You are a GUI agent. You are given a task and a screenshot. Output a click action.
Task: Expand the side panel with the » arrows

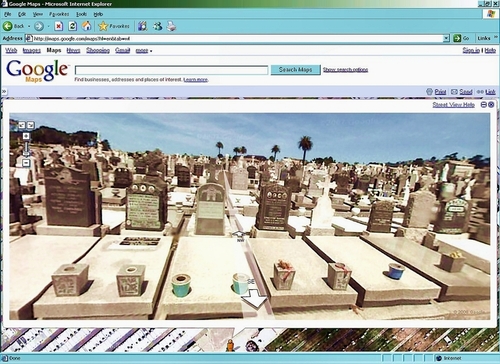[4, 91]
